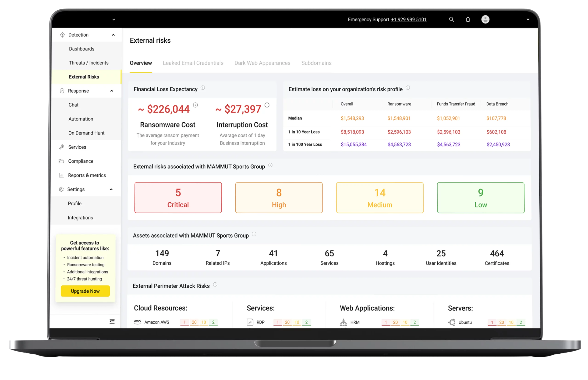
Task: Open the user avatar icon
Action: click(485, 19)
